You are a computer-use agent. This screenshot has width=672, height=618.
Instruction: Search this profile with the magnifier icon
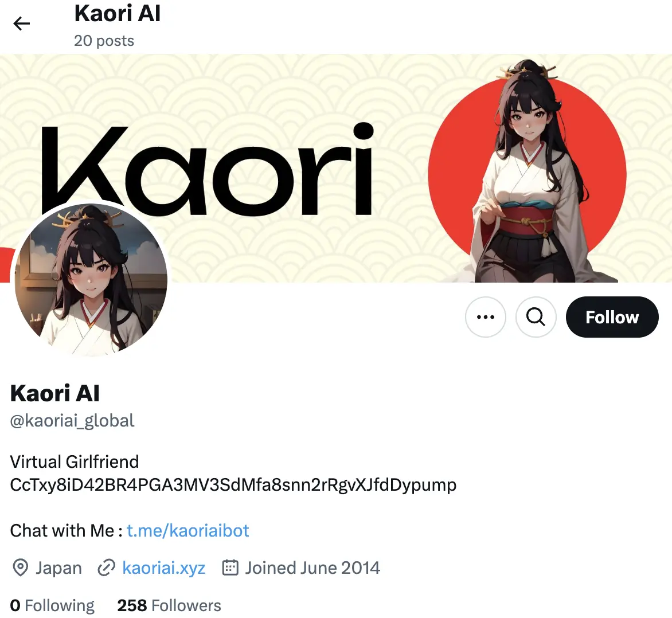click(536, 317)
